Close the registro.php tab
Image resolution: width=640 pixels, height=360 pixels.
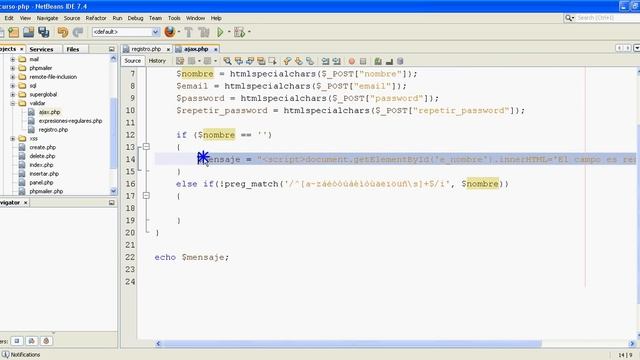[168, 49]
